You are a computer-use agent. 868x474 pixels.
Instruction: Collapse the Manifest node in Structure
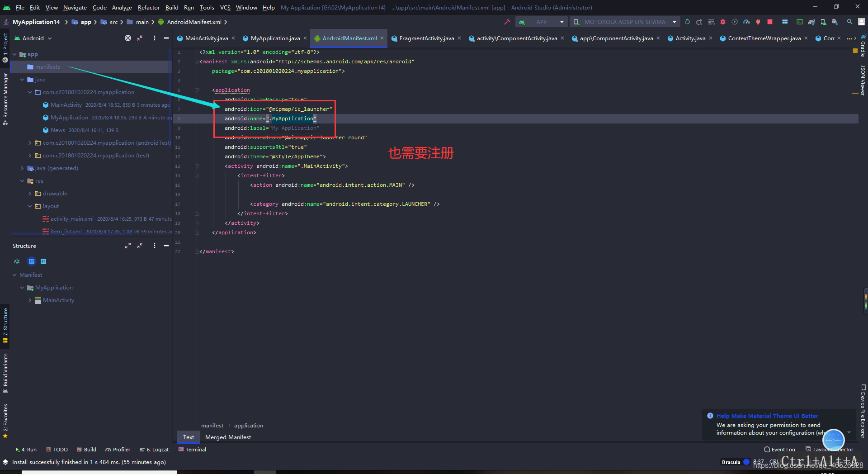(x=14, y=275)
